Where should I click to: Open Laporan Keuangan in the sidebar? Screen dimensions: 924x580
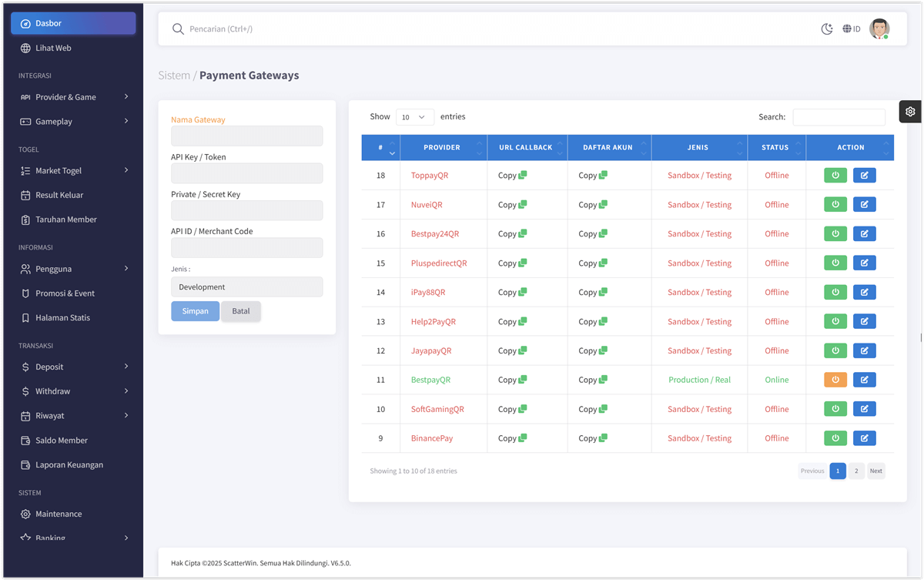click(69, 465)
